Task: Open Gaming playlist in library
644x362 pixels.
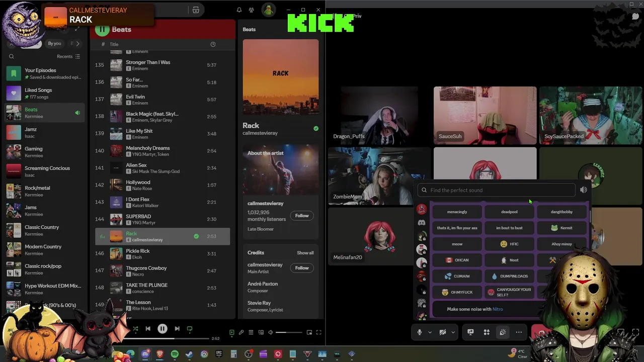Action: pyautogui.click(x=44, y=152)
